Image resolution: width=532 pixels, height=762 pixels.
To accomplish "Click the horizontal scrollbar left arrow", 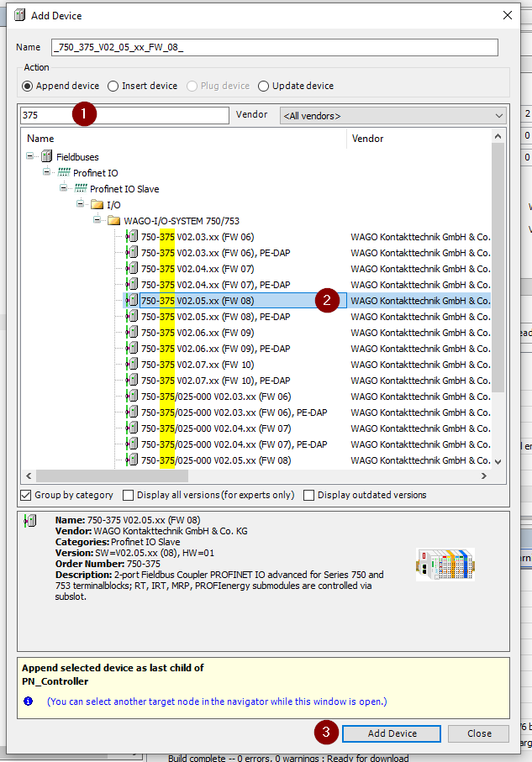I will pos(29,476).
